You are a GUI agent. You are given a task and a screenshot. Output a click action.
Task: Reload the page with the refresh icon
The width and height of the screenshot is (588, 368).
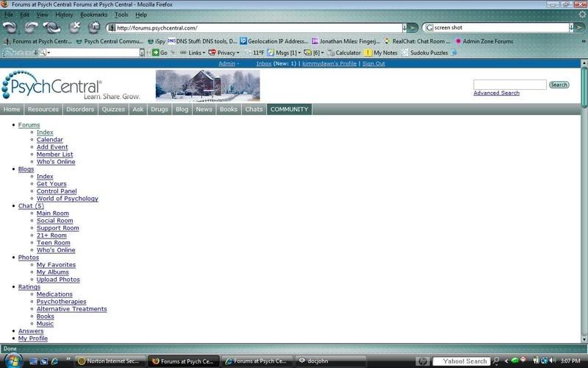(51, 27)
